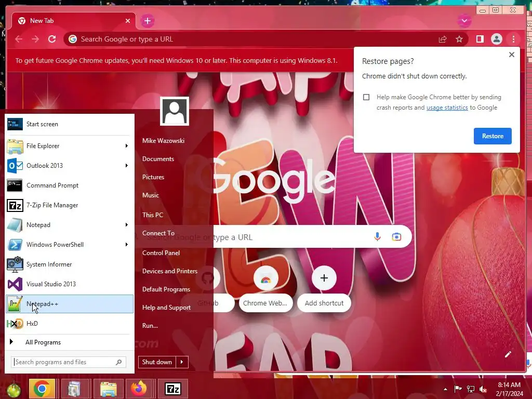532x399 pixels.
Task: Expand the File Explorer submenu arrow
Action: click(127, 146)
